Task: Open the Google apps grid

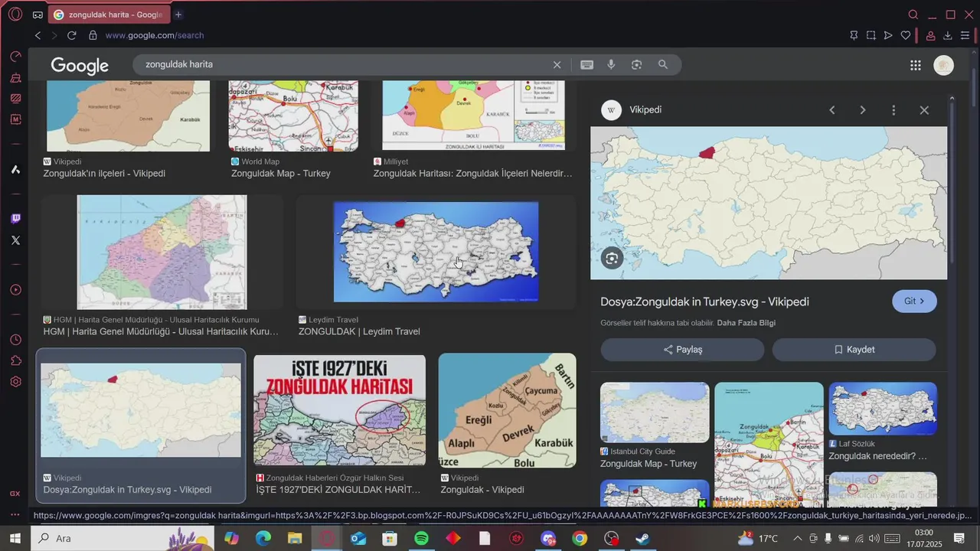Action: (x=916, y=66)
